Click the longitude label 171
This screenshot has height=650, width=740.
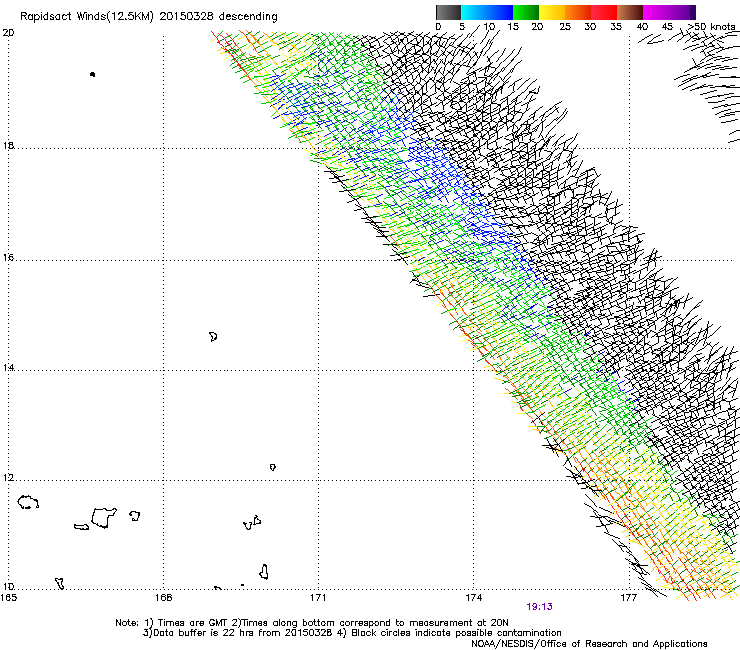click(318, 598)
